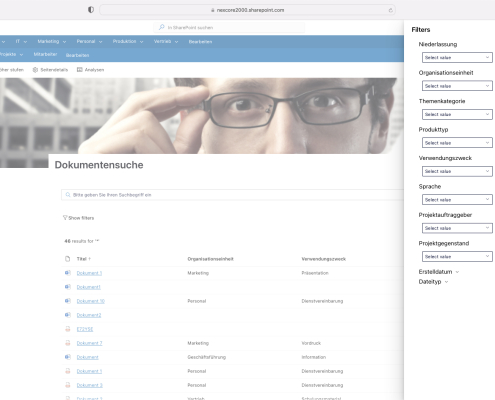Viewport: 495px width, 400px height.
Task: Open the Mitarbeiter navigation item
Action: click(45, 54)
